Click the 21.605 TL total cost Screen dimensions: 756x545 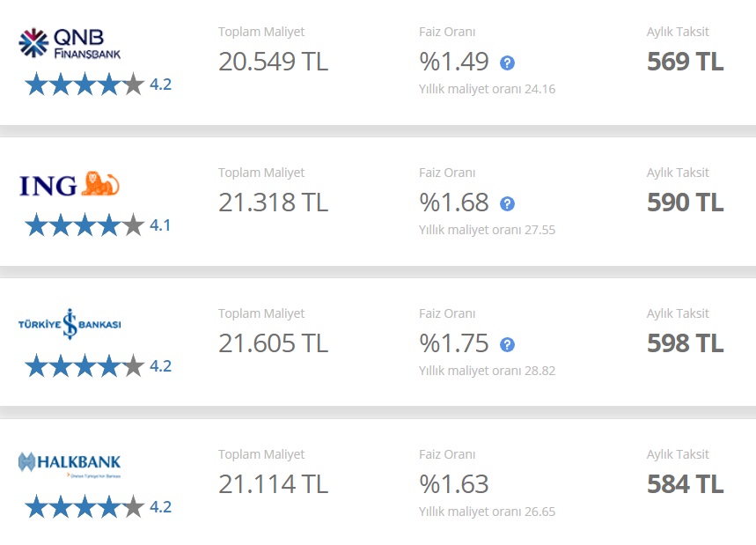(x=274, y=343)
